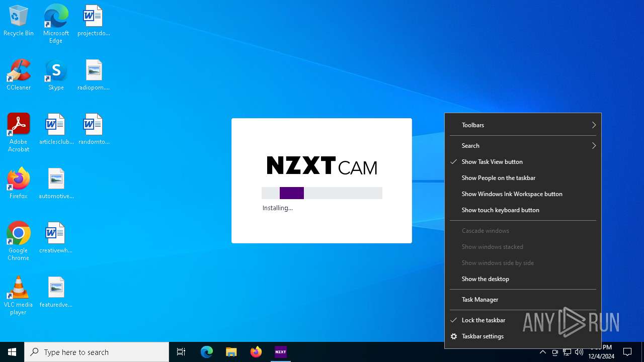The height and width of the screenshot is (362, 644).
Task: Select the VLC media player shortcut
Action: [19, 296]
